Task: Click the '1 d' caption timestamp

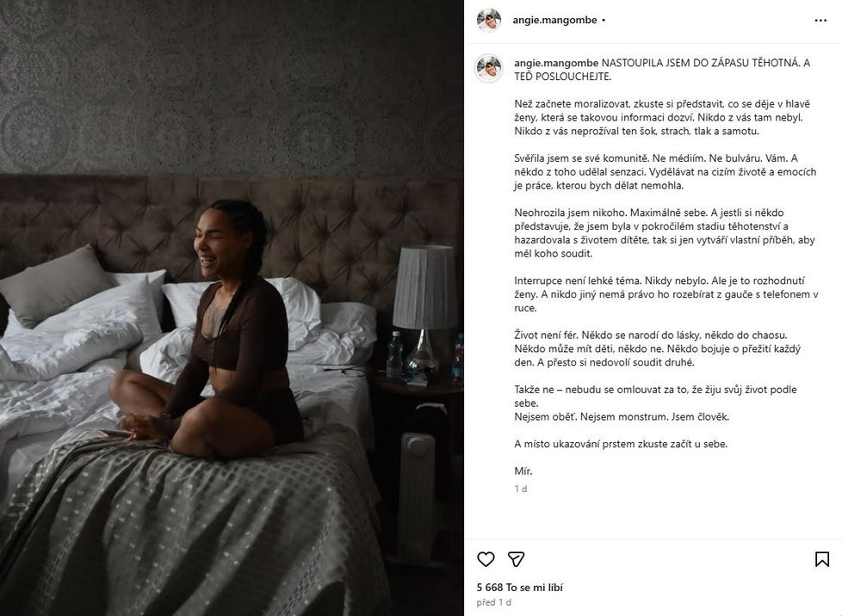Action: coord(520,489)
